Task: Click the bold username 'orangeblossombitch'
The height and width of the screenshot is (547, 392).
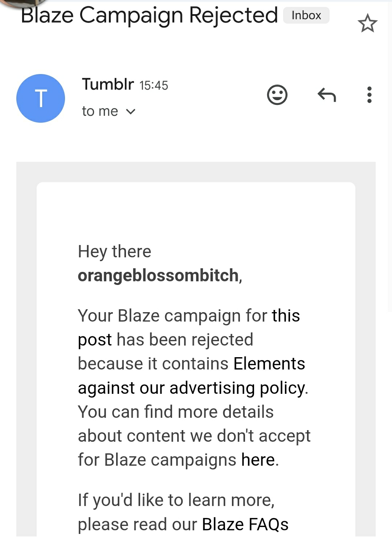Action: (158, 275)
